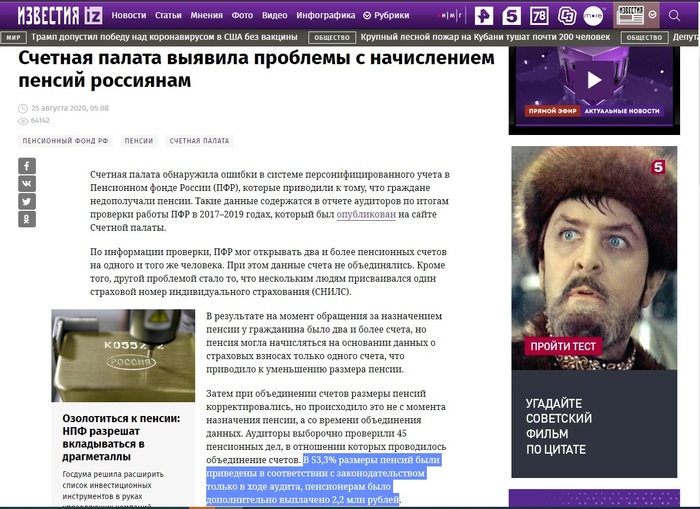Click the ПРЯМОЙ ЭФИР label on the video
Screen dimensions: 700x509
(552, 111)
